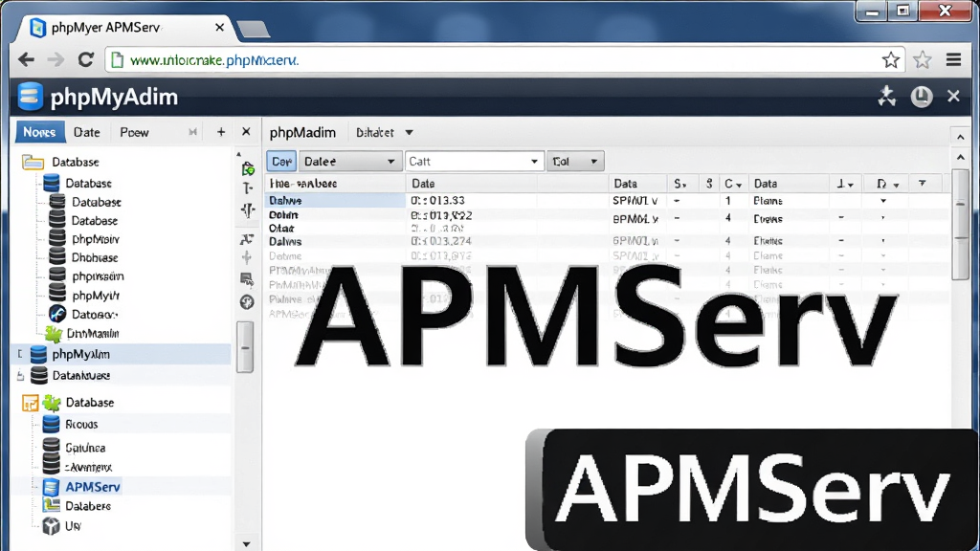
Task: Click sidebar scroll down arrow
Action: point(246,544)
